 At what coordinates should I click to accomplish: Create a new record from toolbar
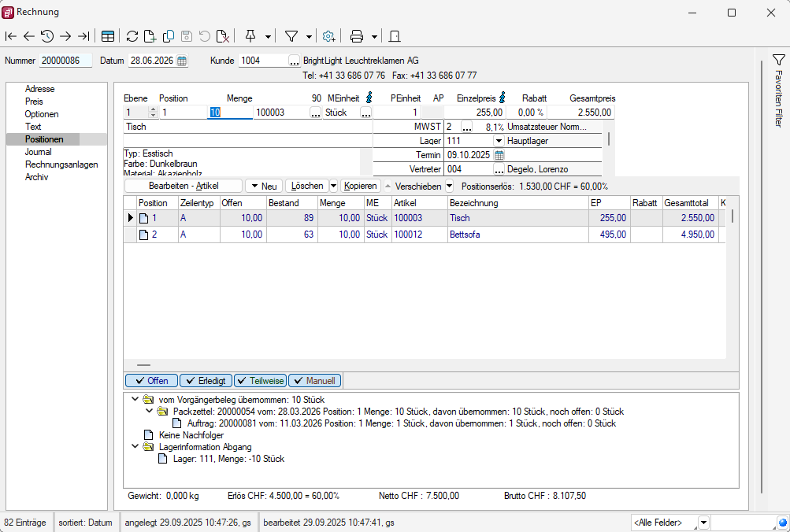[x=150, y=36]
